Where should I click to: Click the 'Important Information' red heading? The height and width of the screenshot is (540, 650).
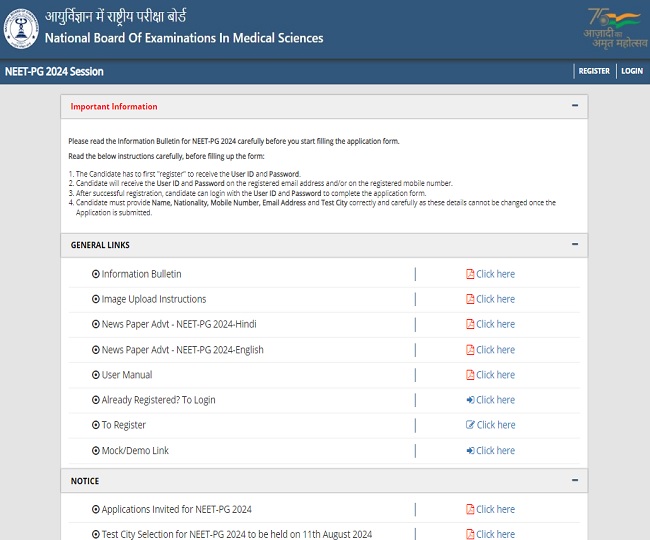point(114,107)
